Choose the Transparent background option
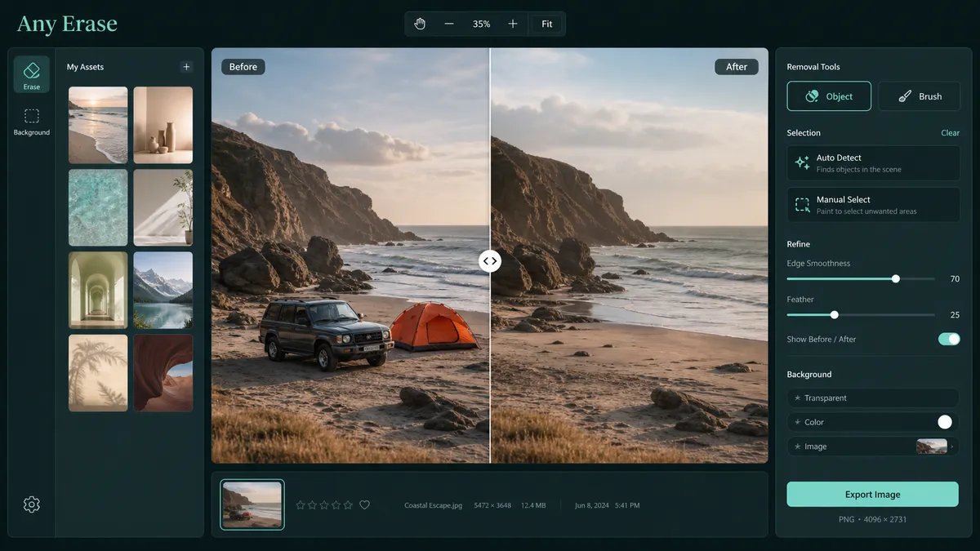This screenshot has width=980, height=551. click(x=872, y=398)
